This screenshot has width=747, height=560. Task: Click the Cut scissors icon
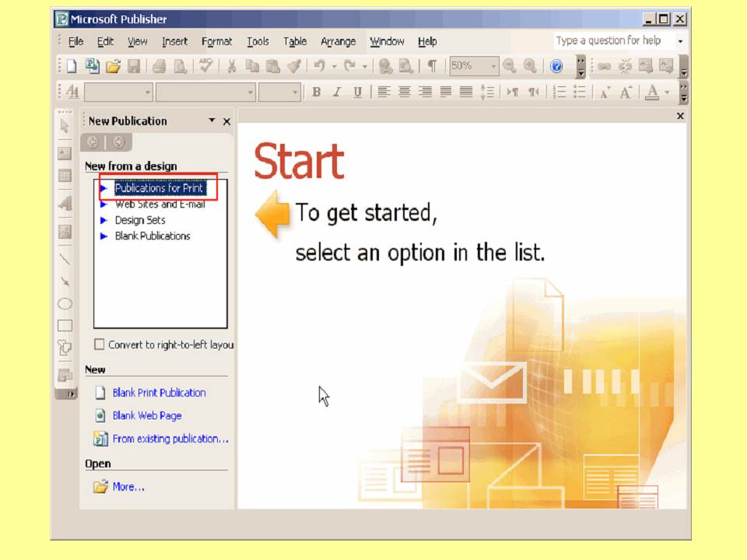[232, 65]
